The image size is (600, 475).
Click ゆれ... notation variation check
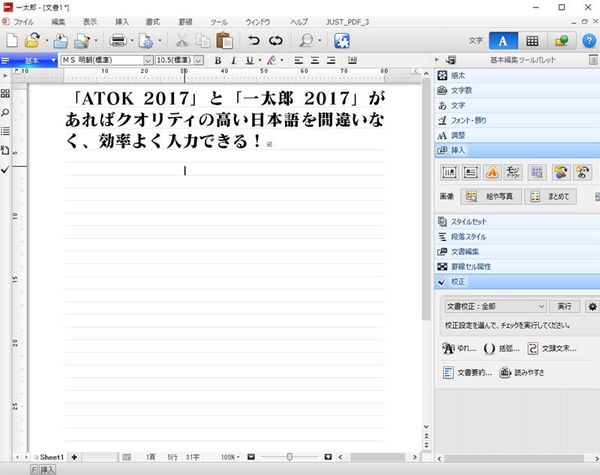coord(459,348)
